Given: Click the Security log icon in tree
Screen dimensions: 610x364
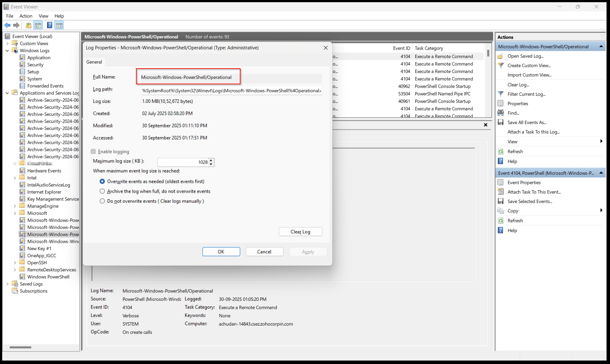Looking at the screenshot, I should click(22, 64).
